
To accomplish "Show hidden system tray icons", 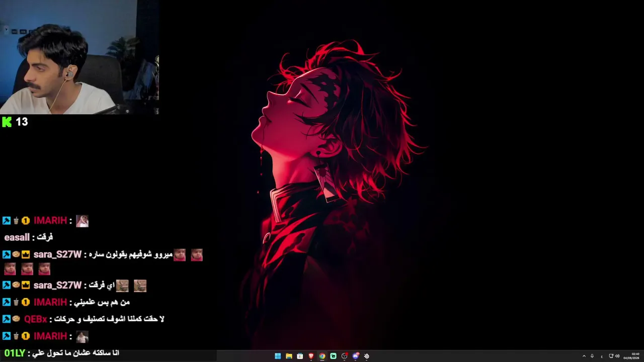I will pos(584,356).
